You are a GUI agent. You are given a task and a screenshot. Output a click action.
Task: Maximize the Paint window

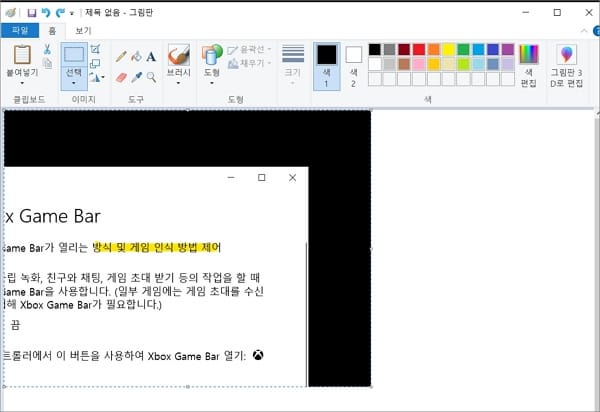tap(557, 13)
